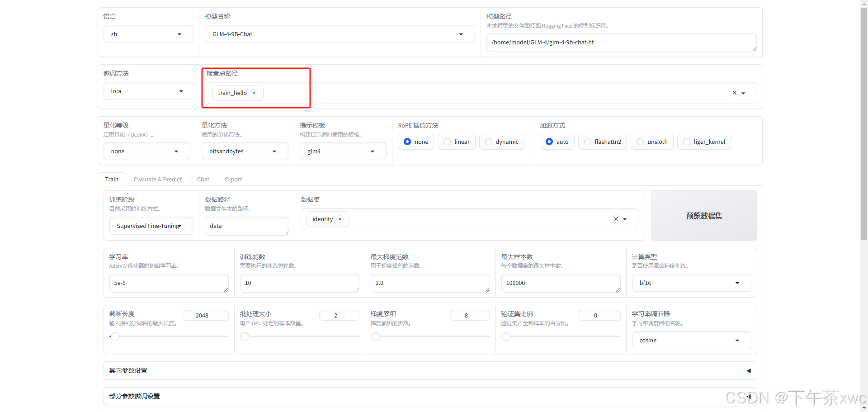Remove the identity dataset tag
Image resolution: width=868 pixels, height=412 pixels.
coord(340,219)
